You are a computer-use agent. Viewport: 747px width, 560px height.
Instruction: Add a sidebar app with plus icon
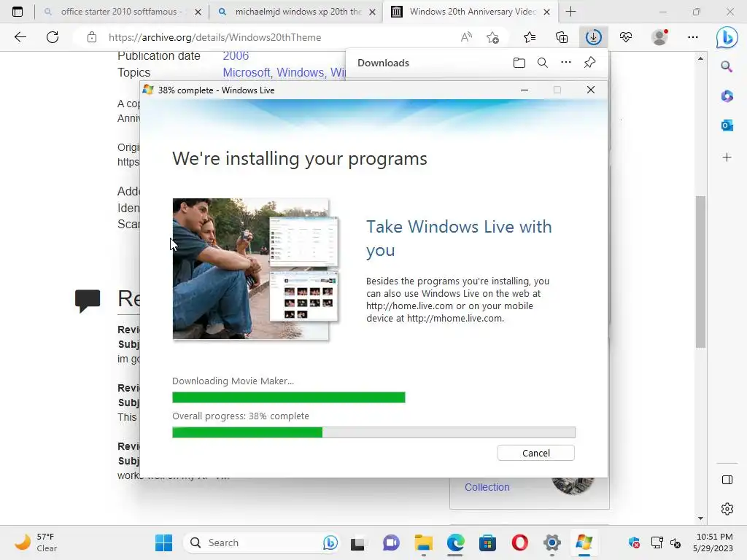pos(727,157)
